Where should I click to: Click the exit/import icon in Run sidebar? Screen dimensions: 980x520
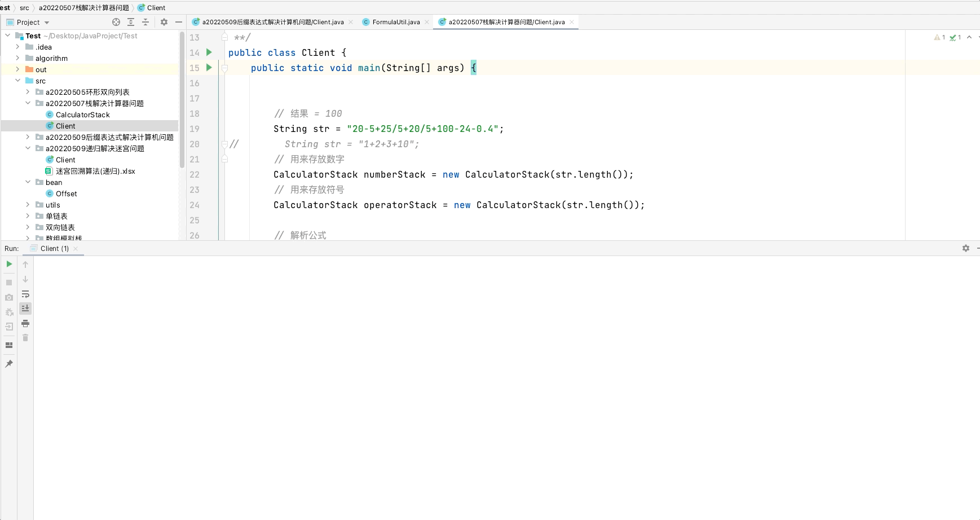point(9,327)
